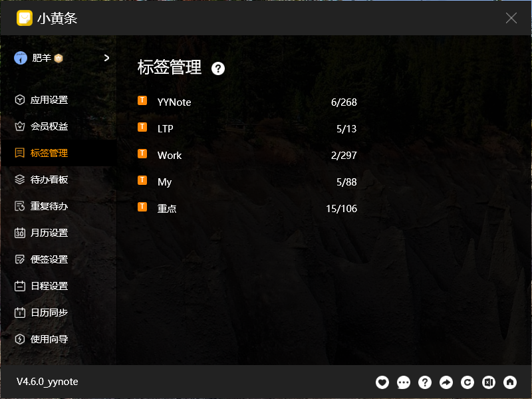
Task: Select the Work tag name
Action: (170, 156)
